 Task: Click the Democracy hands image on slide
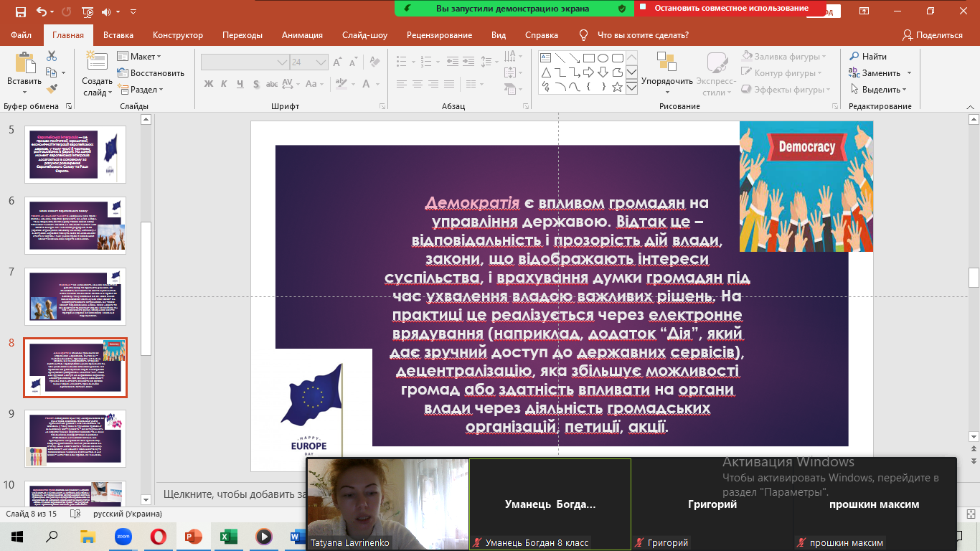tap(806, 186)
